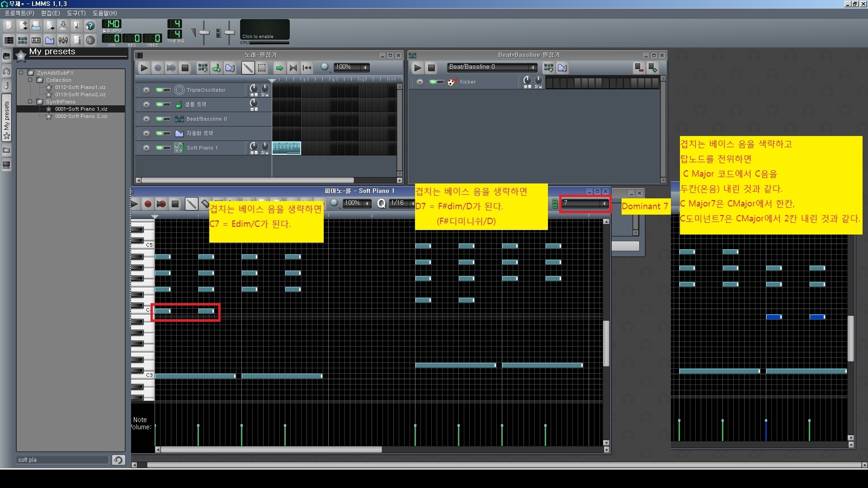Stop playback in the Piano Roll
The height and width of the screenshot is (488, 868).
tap(175, 204)
